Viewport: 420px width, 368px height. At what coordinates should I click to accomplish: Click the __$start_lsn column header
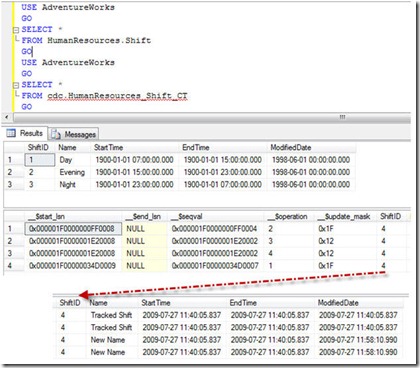[73, 217]
